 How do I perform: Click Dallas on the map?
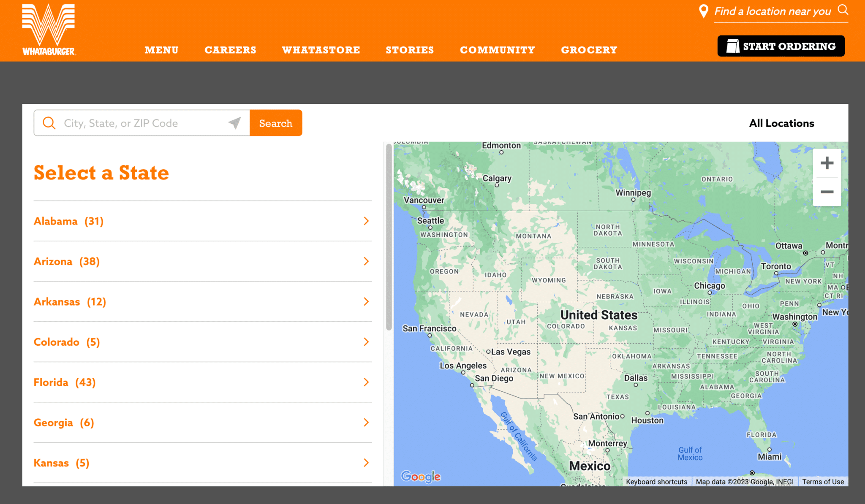[636, 378]
